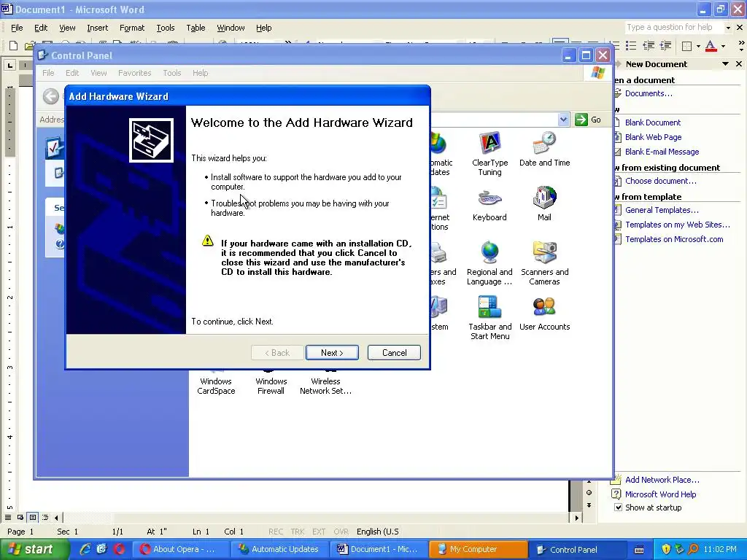Image resolution: width=747 pixels, height=560 pixels.
Task: Open Windows CardSpace in Control Panel
Action: point(216,382)
